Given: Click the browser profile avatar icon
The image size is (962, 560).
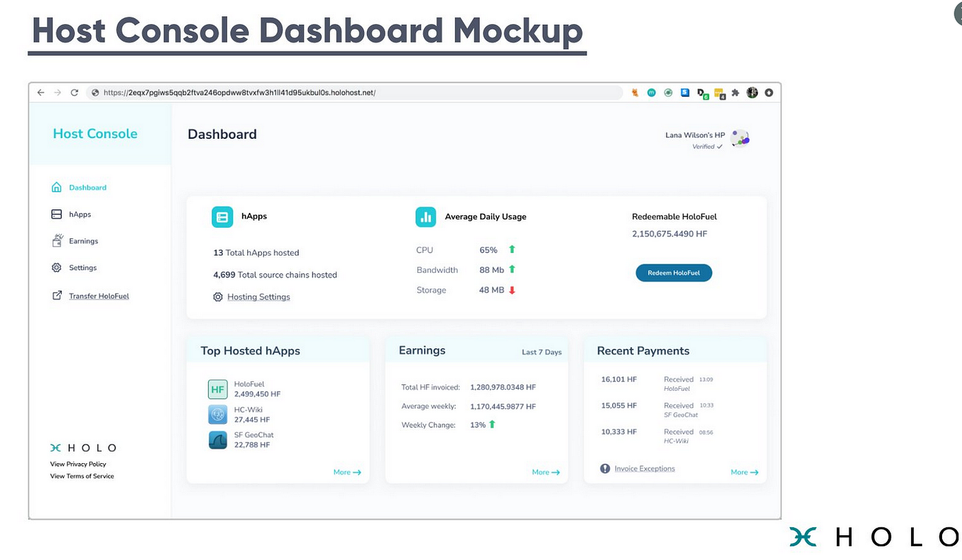Looking at the screenshot, I should coord(752,92).
